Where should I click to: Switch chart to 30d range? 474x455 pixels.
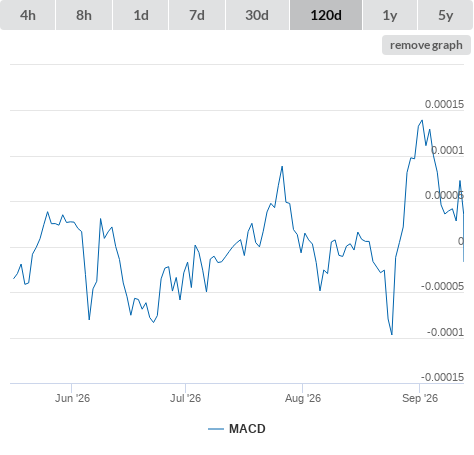(x=257, y=15)
